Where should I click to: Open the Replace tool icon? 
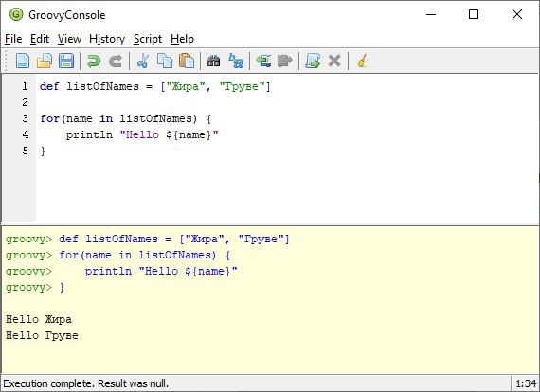236,62
